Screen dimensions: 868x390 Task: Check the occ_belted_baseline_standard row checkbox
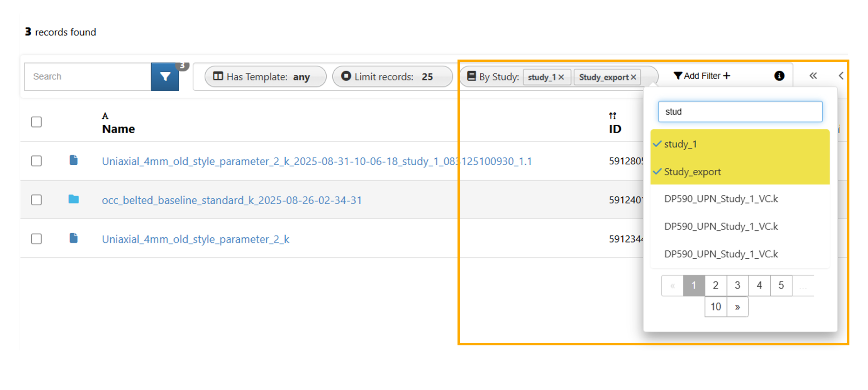36,200
